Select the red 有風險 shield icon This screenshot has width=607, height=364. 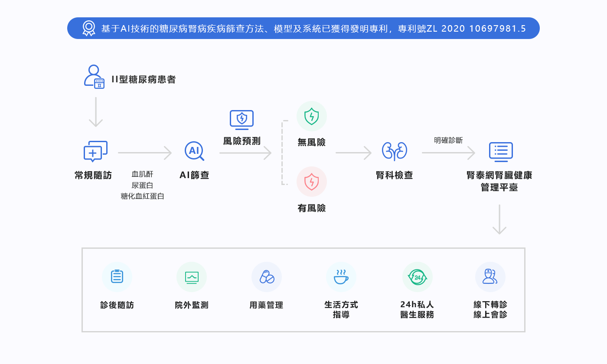311,182
